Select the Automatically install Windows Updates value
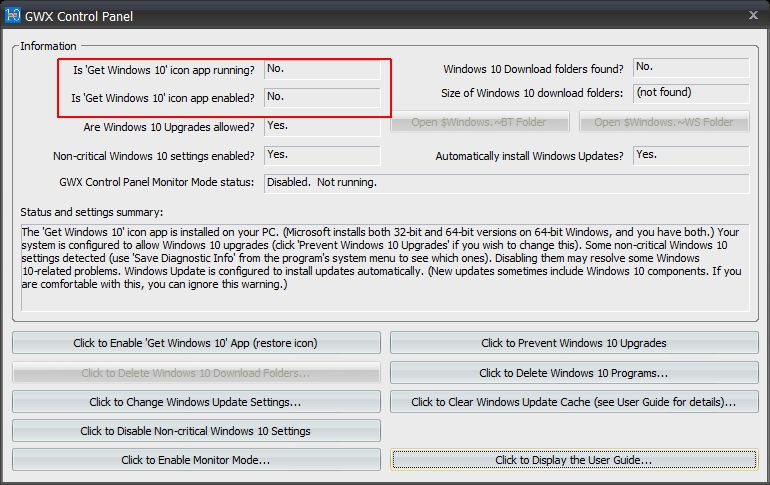Viewport: 770px width, 485px height. click(x=691, y=156)
